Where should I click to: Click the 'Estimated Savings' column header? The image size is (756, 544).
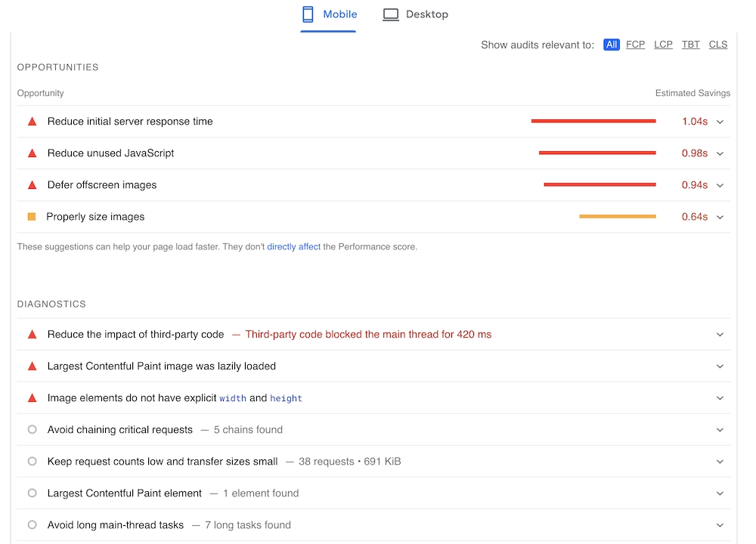coord(692,93)
